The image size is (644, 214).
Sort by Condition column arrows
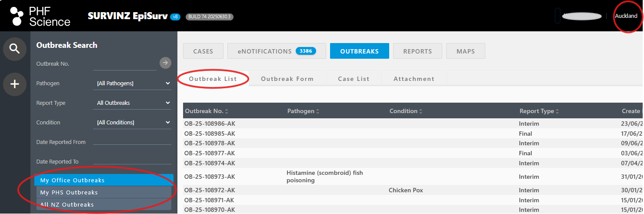(421, 111)
